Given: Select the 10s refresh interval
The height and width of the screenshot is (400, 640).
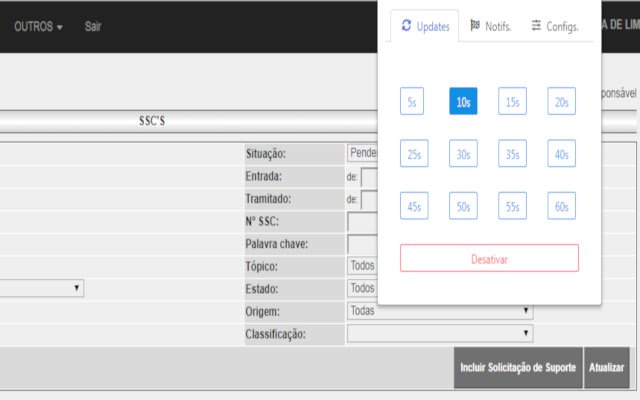Looking at the screenshot, I should click(463, 101).
